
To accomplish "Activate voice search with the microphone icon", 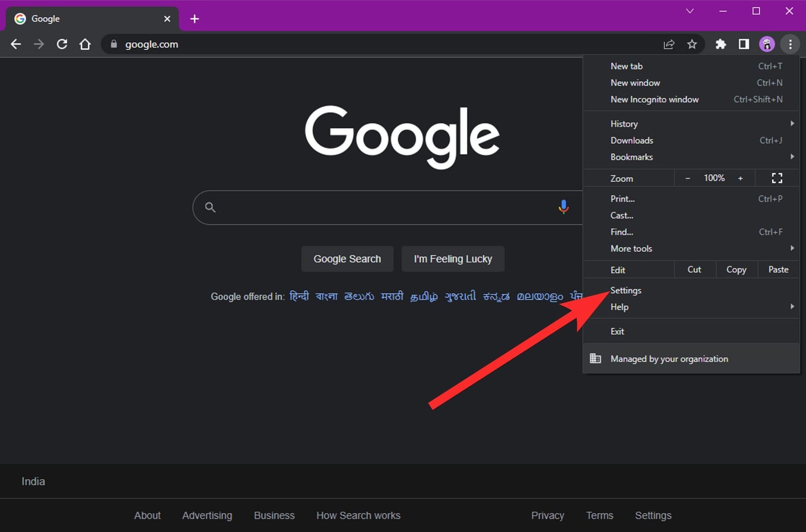I will pyautogui.click(x=563, y=207).
